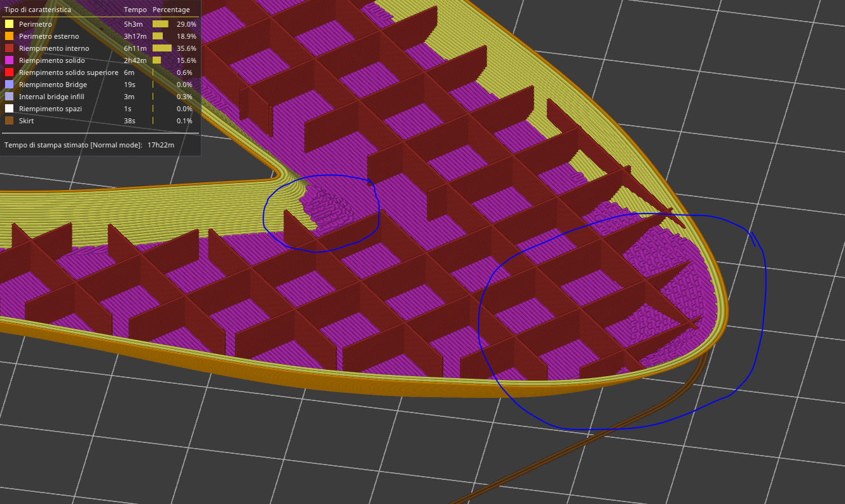
Task: Select the purple Riempimento Bridge square
Action: 8,85
